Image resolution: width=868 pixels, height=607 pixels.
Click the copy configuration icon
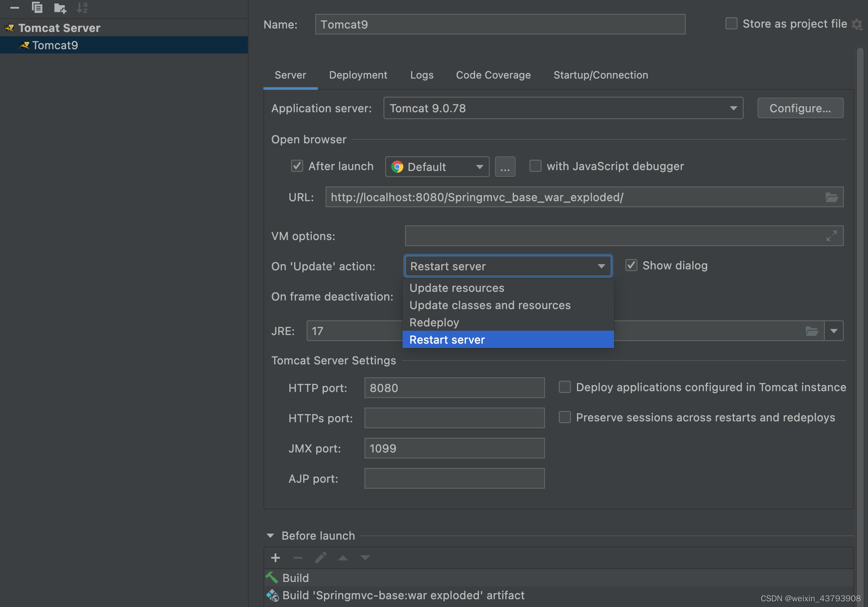37,8
